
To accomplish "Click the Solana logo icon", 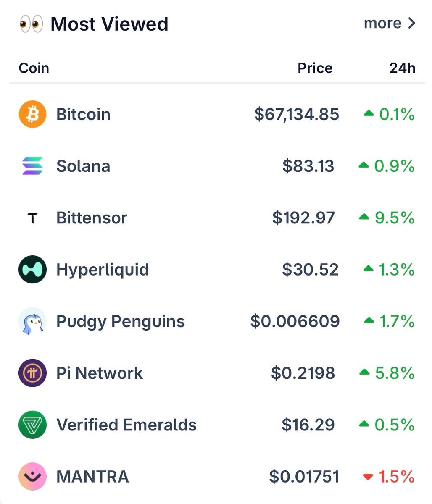I will click(x=32, y=166).
